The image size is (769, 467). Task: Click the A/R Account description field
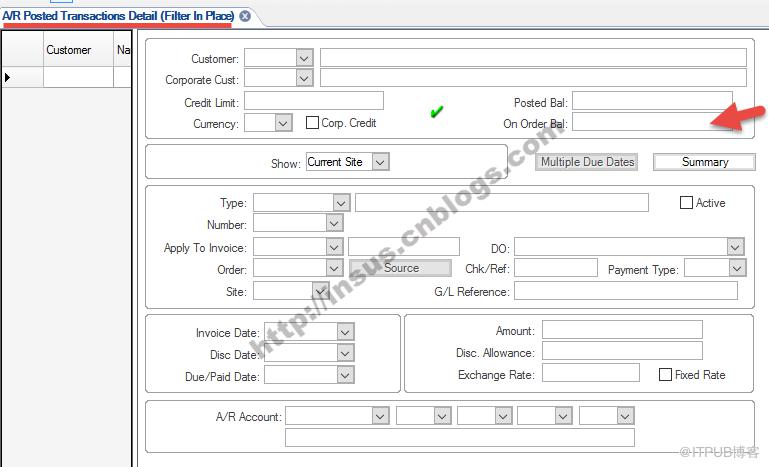[x=460, y=437]
